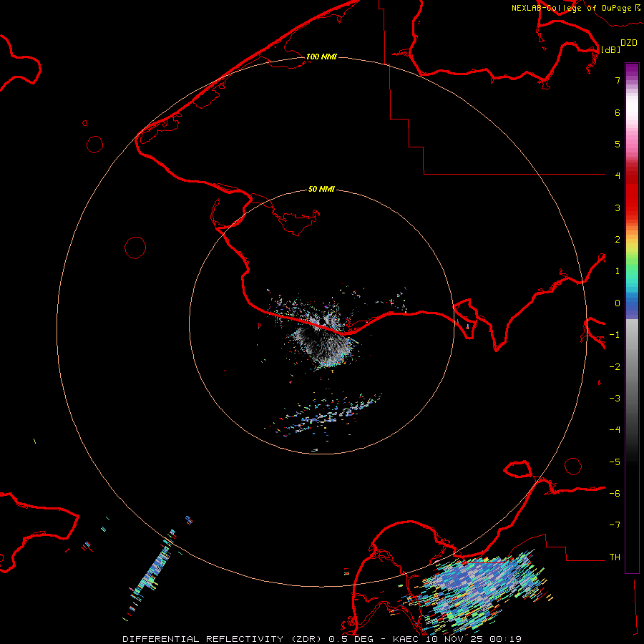Click the -1 value on color scale
This screenshot has width=644, height=644.
click(615, 335)
